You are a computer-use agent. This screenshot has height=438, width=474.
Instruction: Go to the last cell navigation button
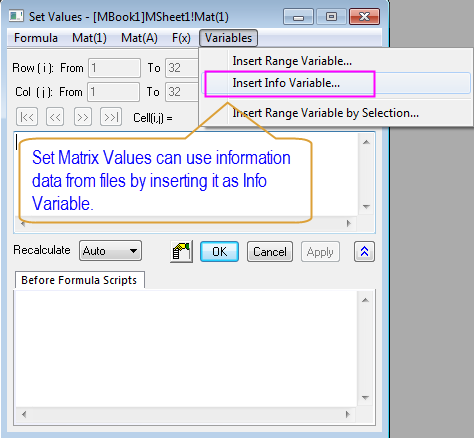(111, 117)
